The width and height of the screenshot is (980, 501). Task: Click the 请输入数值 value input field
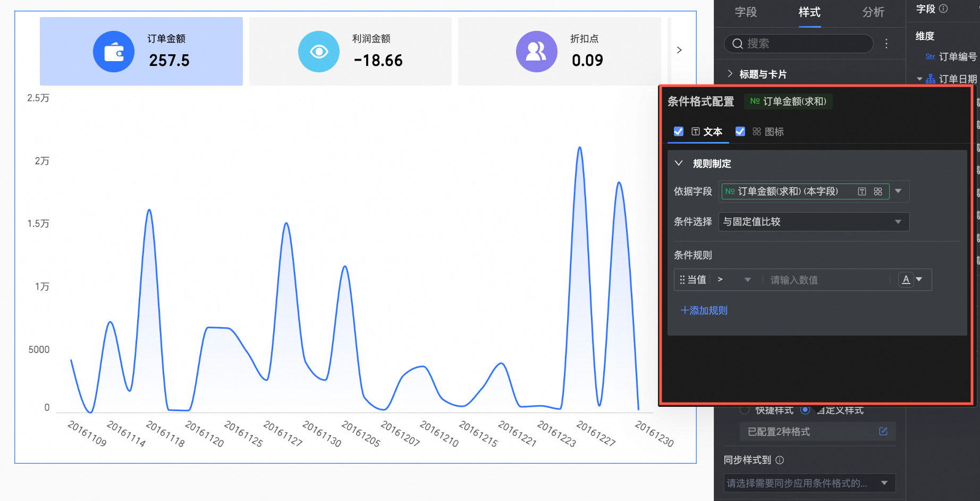click(825, 280)
